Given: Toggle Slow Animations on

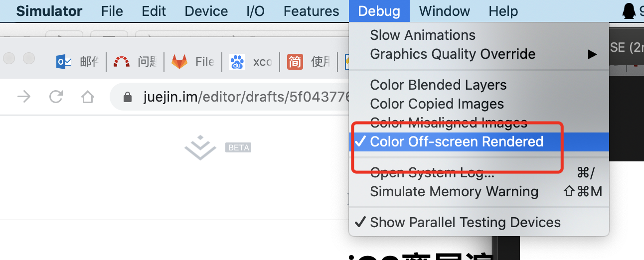Looking at the screenshot, I should (x=423, y=35).
